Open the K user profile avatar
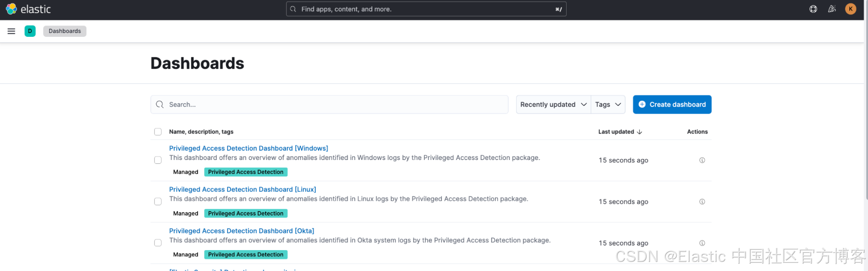Viewport: 868px width, 271px height. (850, 9)
